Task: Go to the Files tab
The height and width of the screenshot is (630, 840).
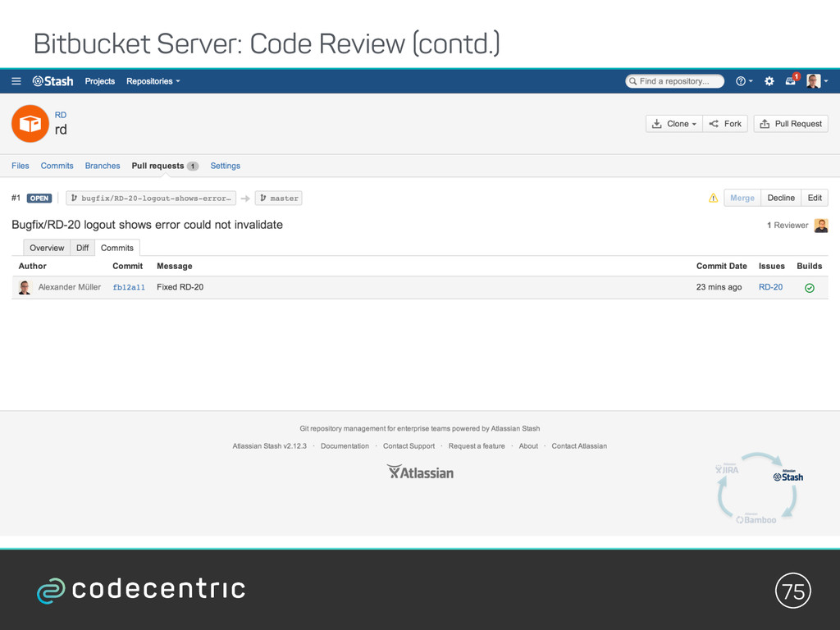Action: [x=21, y=166]
